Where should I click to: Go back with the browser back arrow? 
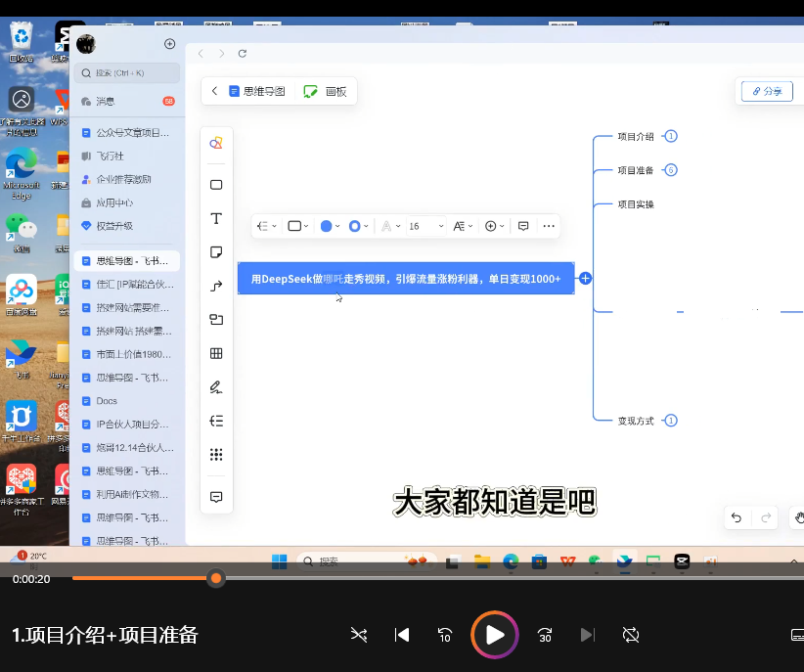point(201,54)
